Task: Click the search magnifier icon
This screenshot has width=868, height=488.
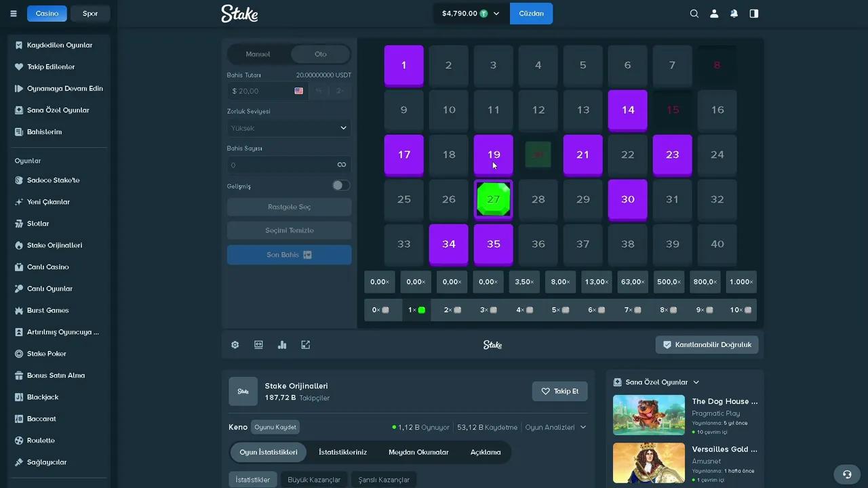Action: (694, 14)
